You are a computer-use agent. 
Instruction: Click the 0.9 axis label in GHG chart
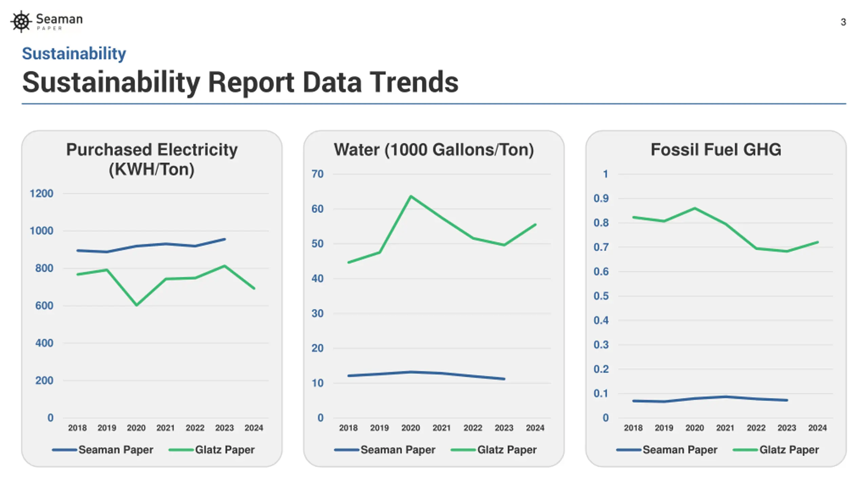pyautogui.click(x=601, y=198)
